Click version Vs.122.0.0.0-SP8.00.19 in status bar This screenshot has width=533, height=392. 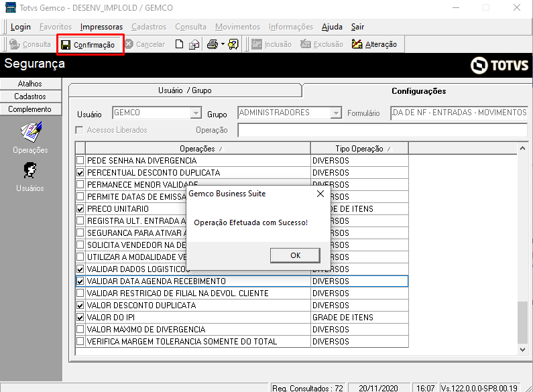coord(479,388)
